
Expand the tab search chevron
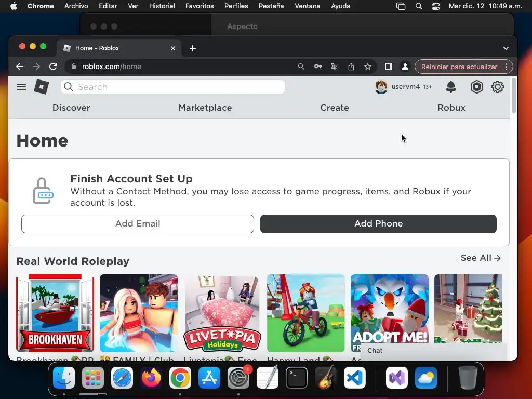[506, 48]
